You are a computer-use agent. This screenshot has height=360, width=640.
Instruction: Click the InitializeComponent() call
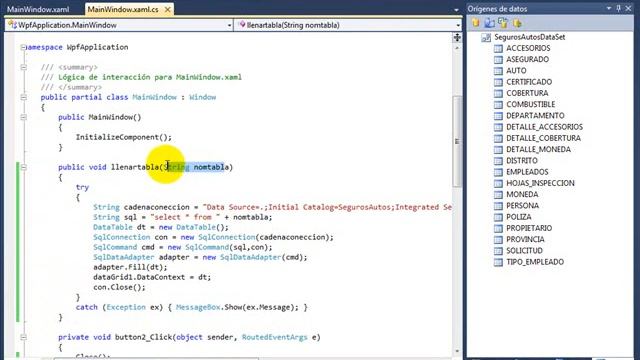[124, 137]
